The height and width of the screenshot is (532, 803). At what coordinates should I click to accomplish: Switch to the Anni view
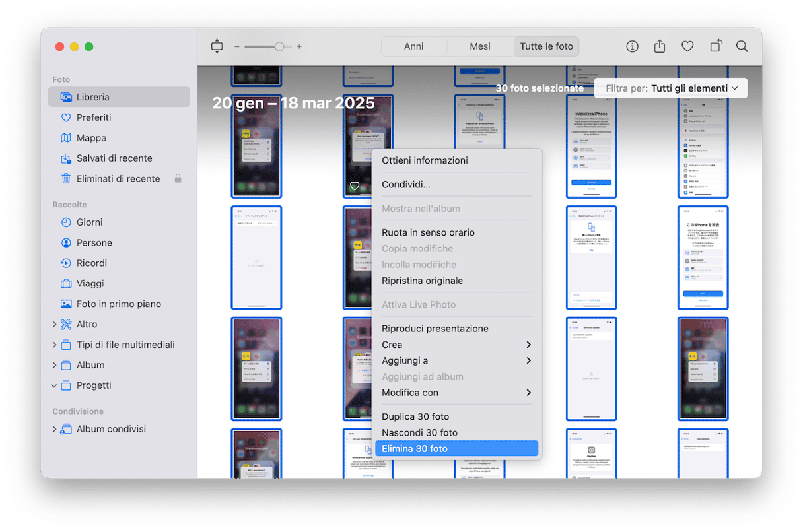click(x=414, y=46)
